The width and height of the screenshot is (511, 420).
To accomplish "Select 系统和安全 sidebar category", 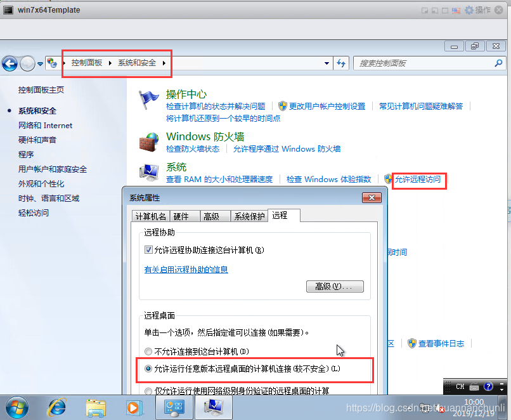I will [37, 111].
